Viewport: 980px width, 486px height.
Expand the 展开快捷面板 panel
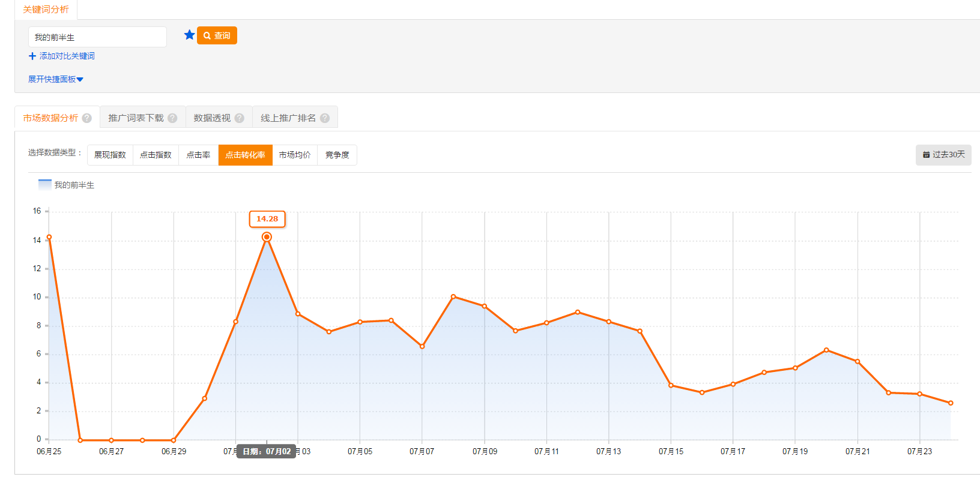click(x=55, y=79)
